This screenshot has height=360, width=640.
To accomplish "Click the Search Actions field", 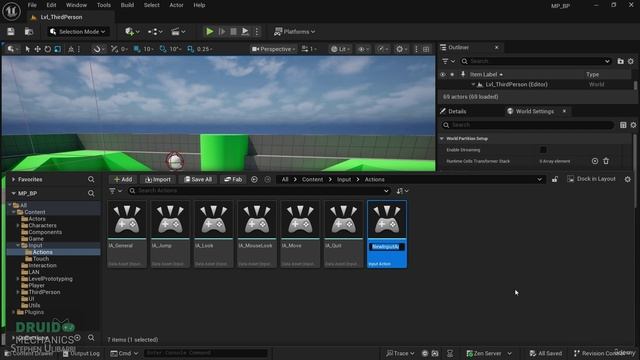I will 259,191.
